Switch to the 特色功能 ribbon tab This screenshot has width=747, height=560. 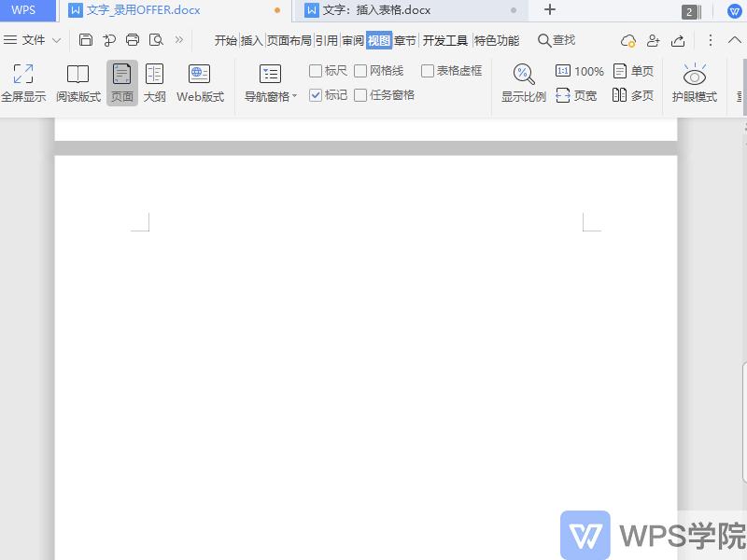click(497, 40)
